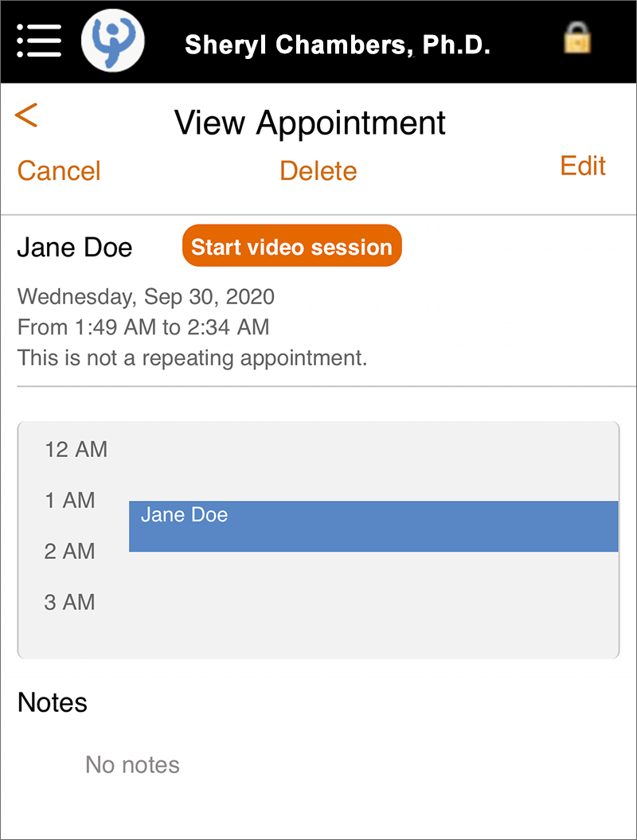This screenshot has width=637, height=840.
Task: Open the Notes section heading
Action: point(53,702)
